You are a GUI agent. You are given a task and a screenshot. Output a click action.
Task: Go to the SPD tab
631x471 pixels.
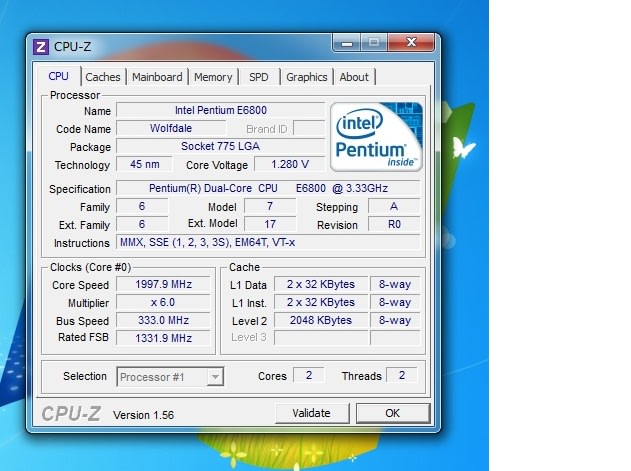[x=258, y=77]
